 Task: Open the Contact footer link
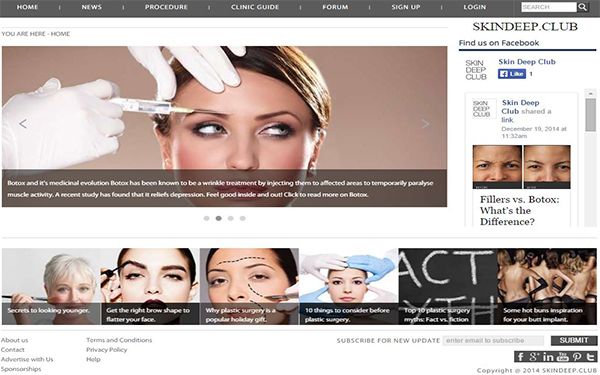[x=13, y=350]
